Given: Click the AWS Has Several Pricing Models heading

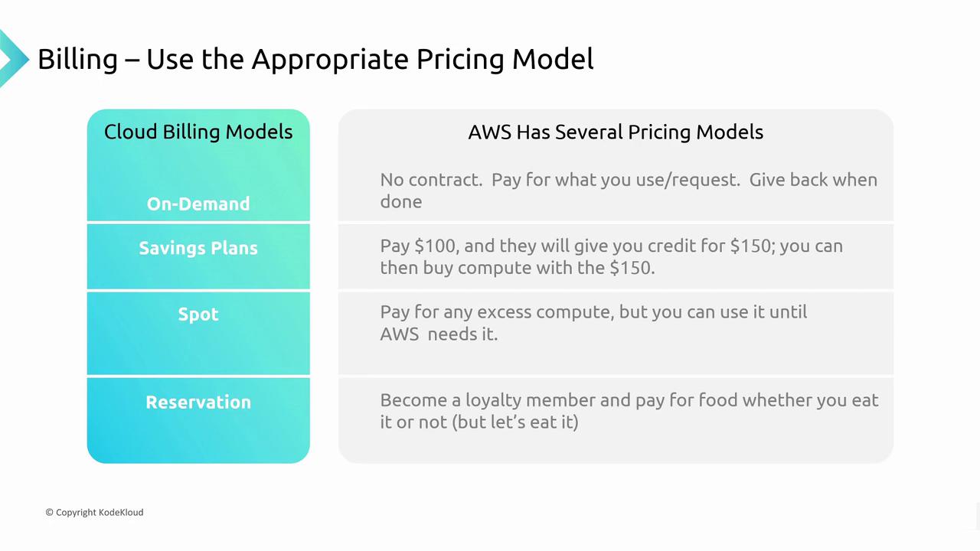Looking at the screenshot, I should click(x=616, y=132).
